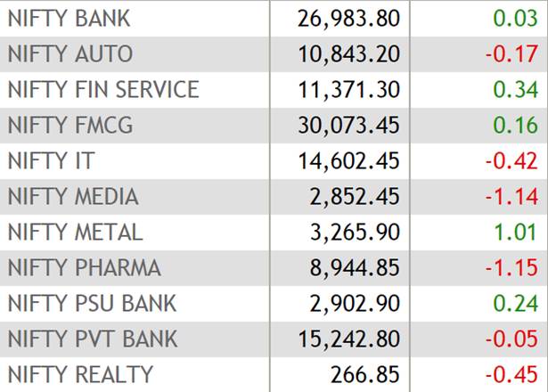This screenshot has height=392, width=548.
Task: Open the NIFTY PHARMA index
Action: [84, 267]
